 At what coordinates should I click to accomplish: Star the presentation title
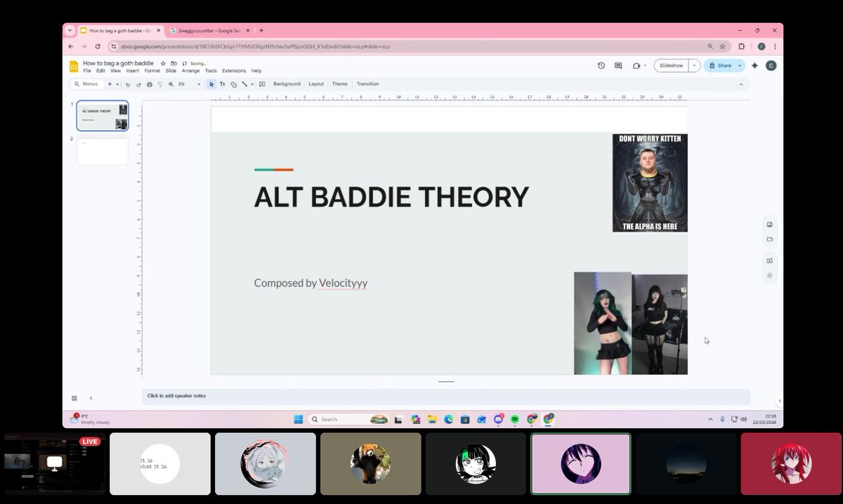(163, 63)
